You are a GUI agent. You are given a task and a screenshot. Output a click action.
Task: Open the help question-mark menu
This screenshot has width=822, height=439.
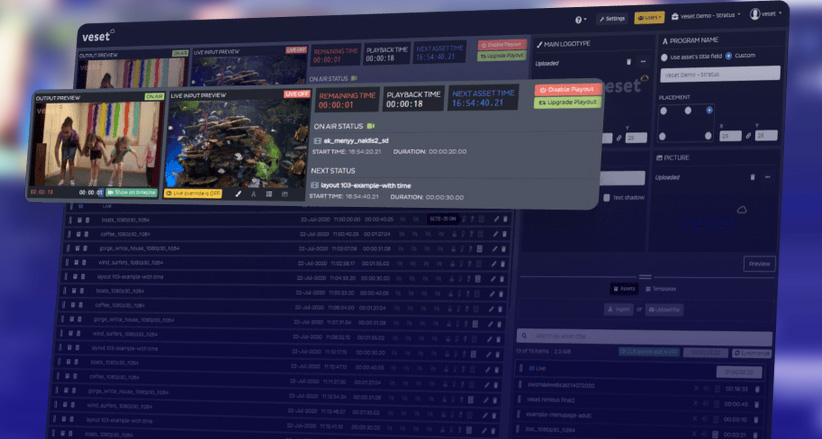point(580,19)
